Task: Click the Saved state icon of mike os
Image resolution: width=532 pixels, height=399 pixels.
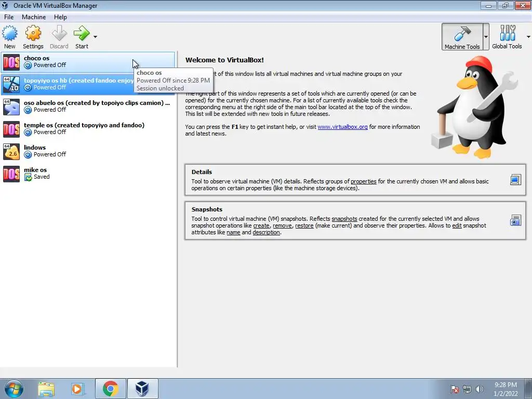Action: coord(28,177)
